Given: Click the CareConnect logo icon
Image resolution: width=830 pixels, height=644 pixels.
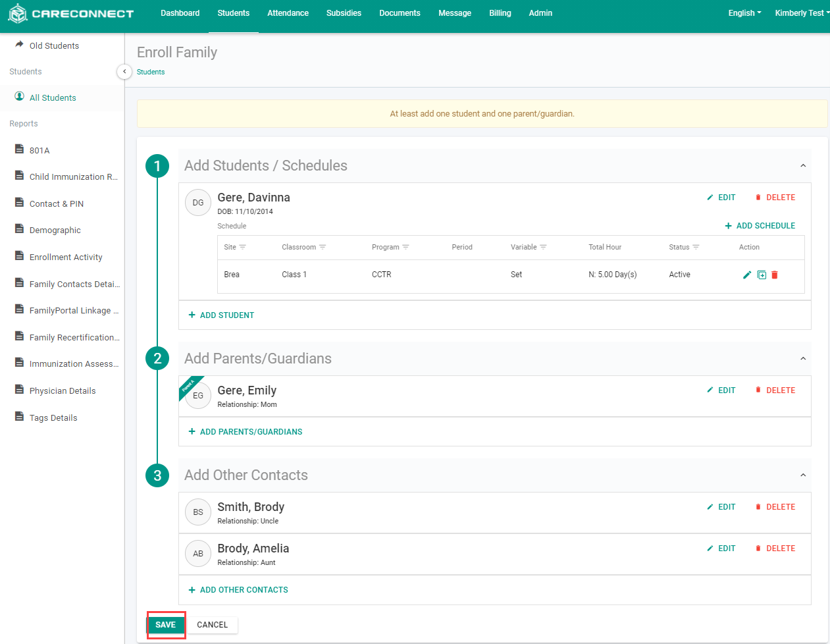Looking at the screenshot, I should point(18,13).
